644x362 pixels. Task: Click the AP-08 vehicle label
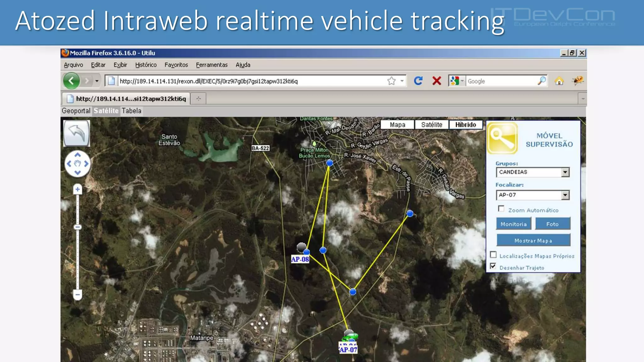(x=300, y=259)
